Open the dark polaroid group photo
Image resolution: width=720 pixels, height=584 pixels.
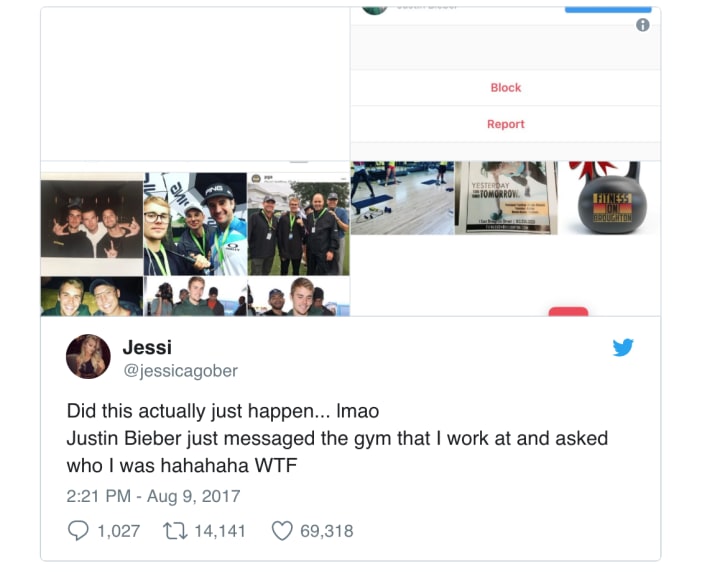[x=92, y=224]
